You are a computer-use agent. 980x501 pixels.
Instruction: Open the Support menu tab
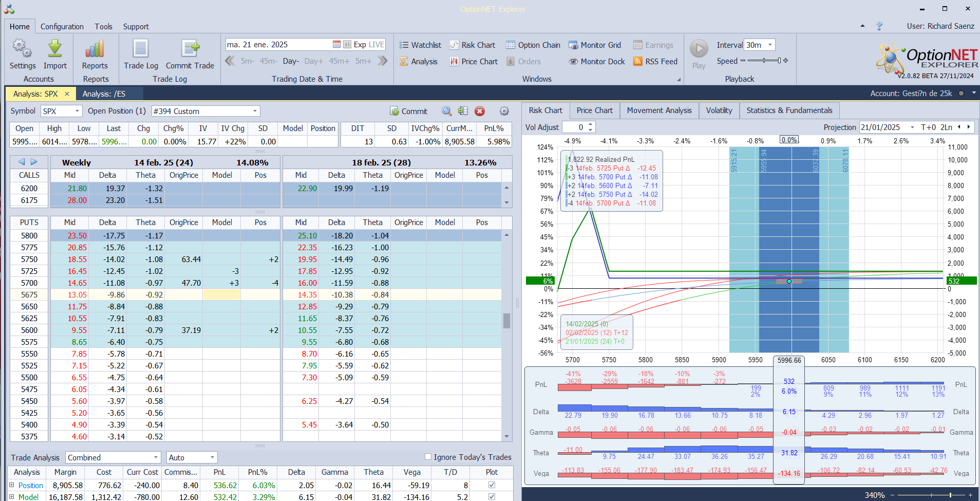pos(136,27)
